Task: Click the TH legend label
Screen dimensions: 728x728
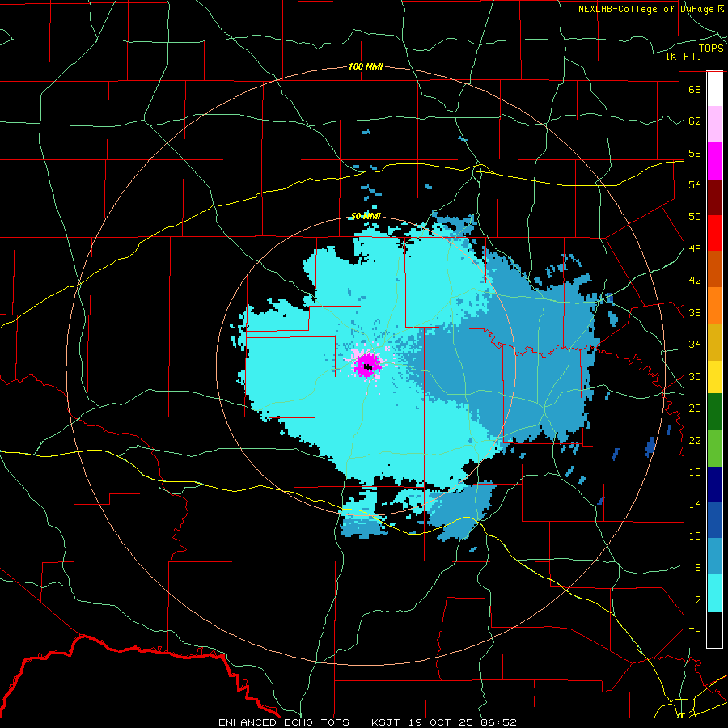Action: tap(695, 632)
